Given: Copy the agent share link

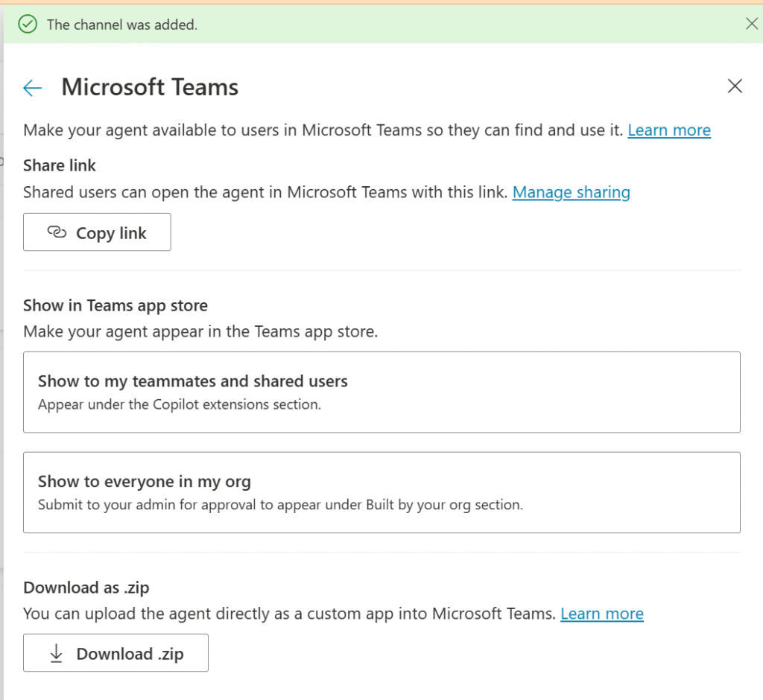Looking at the screenshot, I should pyautogui.click(x=97, y=232).
